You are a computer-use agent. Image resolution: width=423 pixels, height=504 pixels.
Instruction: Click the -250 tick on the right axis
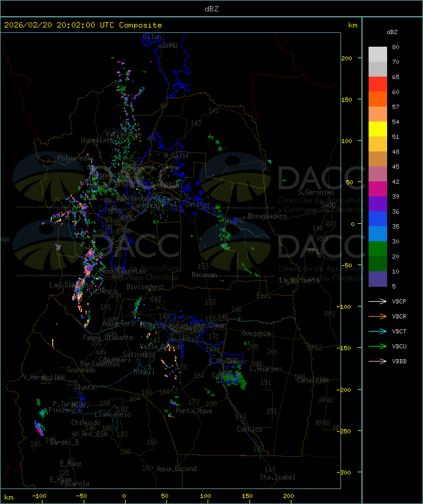point(345,431)
